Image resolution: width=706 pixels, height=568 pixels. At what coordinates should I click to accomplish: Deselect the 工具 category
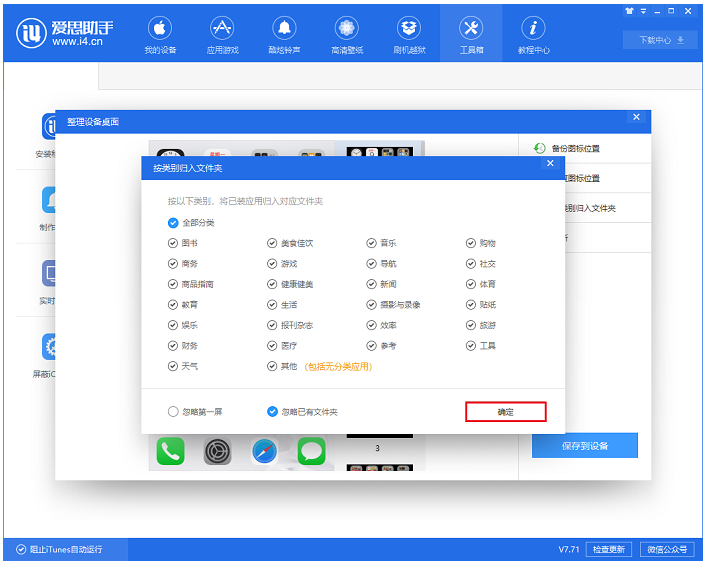[x=471, y=346]
